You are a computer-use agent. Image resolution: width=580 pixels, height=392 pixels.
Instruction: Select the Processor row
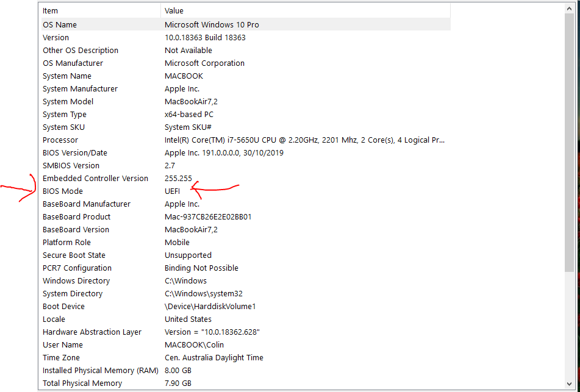click(x=246, y=140)
